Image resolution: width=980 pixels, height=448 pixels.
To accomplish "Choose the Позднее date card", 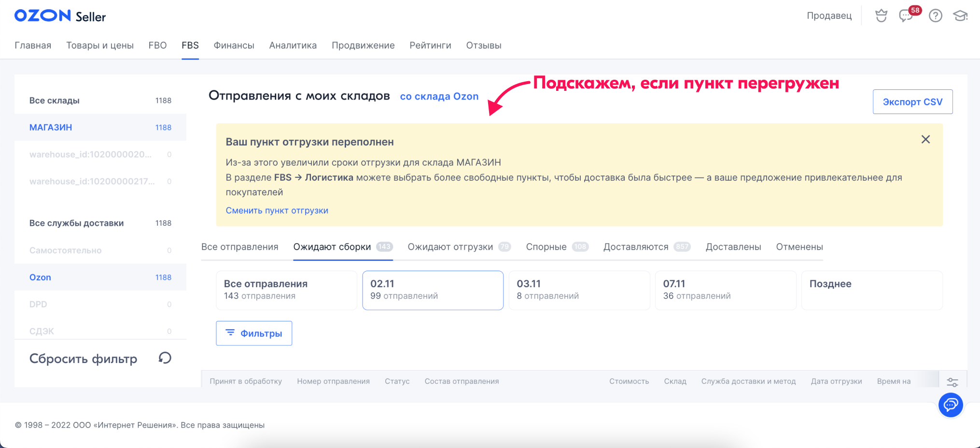I will (x=871, y=290).
